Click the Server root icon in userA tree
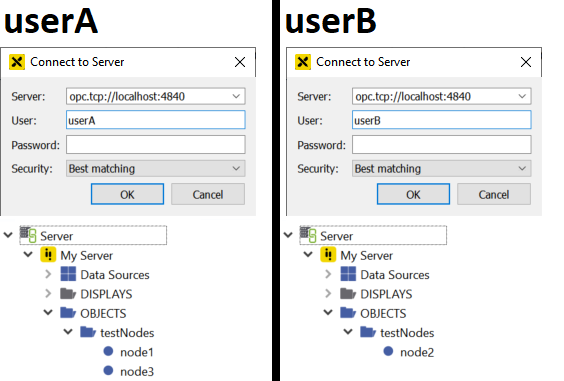Viewport: 564px width, 381px height. click(x=28, y=235)
